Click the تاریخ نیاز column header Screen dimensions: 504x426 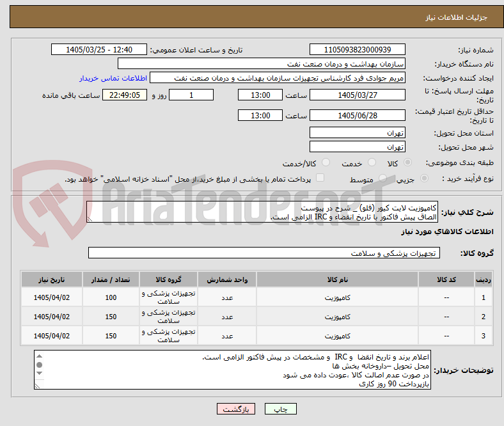coord(52,280)
